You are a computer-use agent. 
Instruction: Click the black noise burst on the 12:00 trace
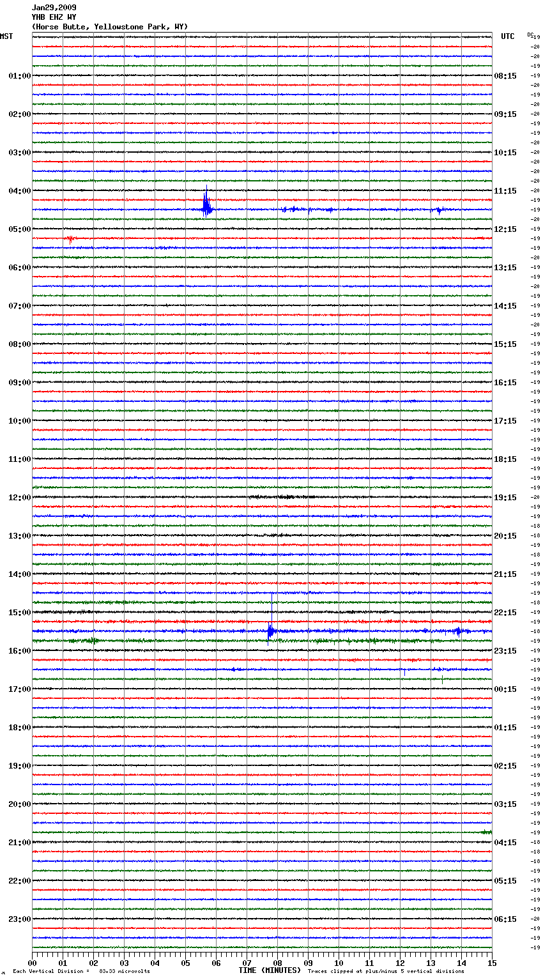coord(281,496)
